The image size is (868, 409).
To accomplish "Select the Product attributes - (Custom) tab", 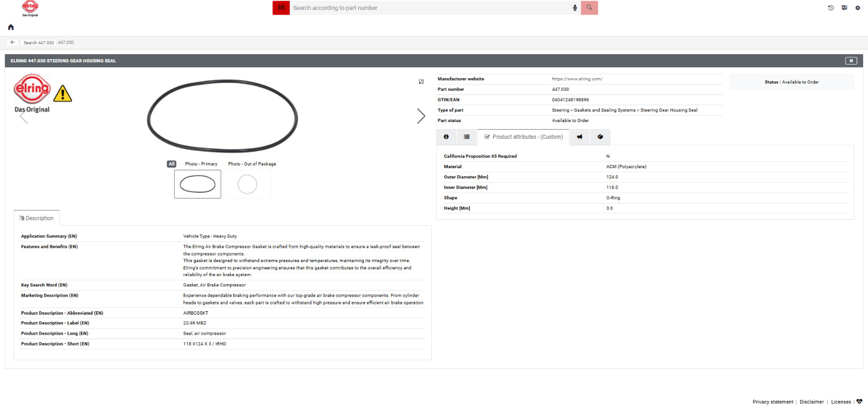I will click(x=524, y=137).
